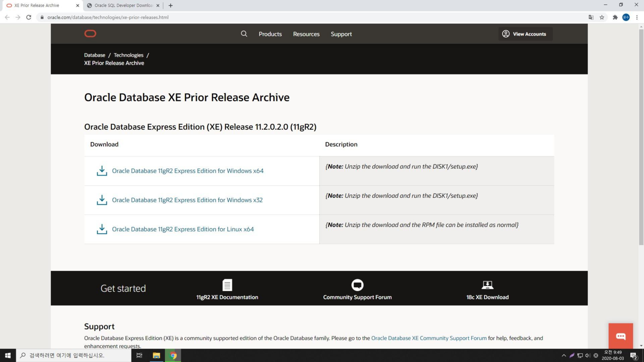The width and height of the screenshot is (644, 362).
Task: Click the volume icon in system tray
Action: tap(588, 355)
